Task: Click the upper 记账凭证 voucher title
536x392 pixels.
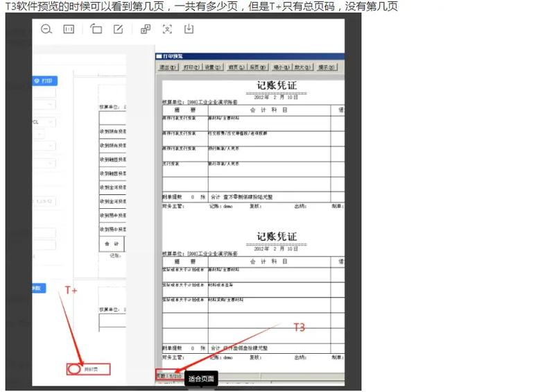Action: tap(277, 85)
